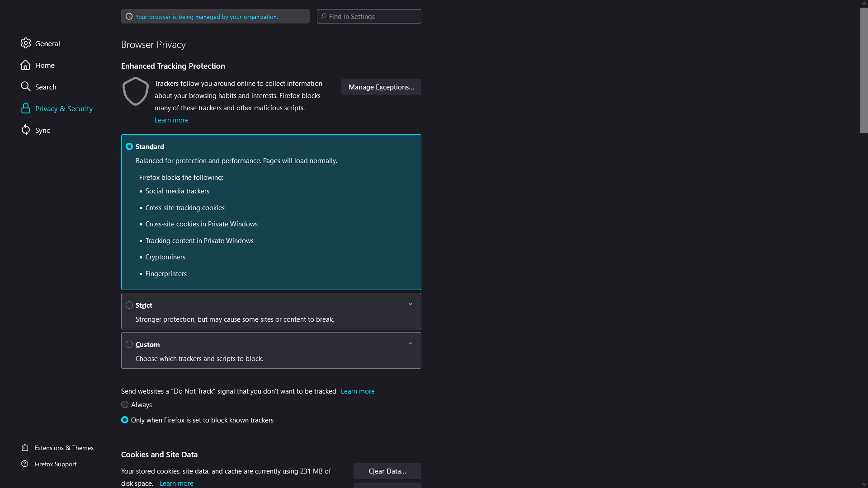
Task: Select the Custom protection radio button
Action: tap(129, 344)
